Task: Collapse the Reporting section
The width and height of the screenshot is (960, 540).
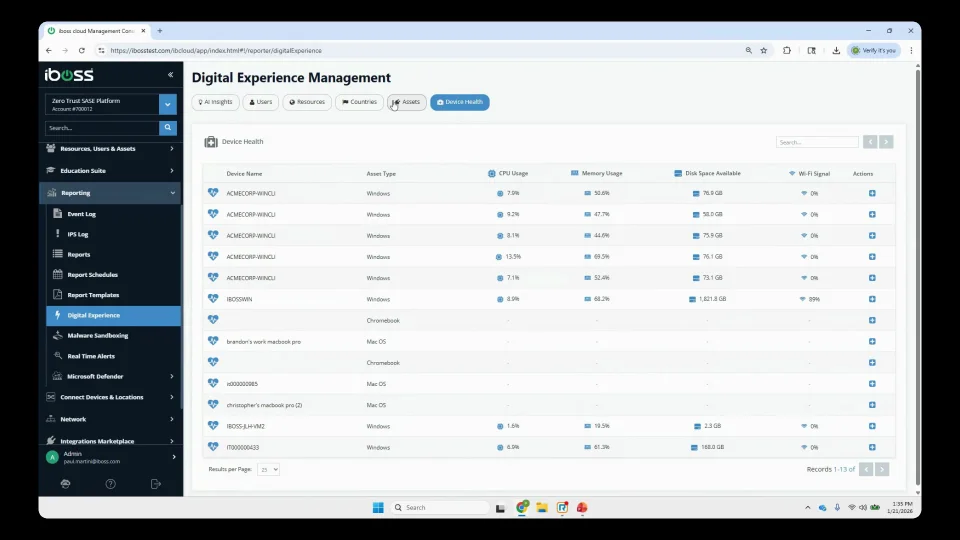Action: pyautogui.click(x=110, y=193)
